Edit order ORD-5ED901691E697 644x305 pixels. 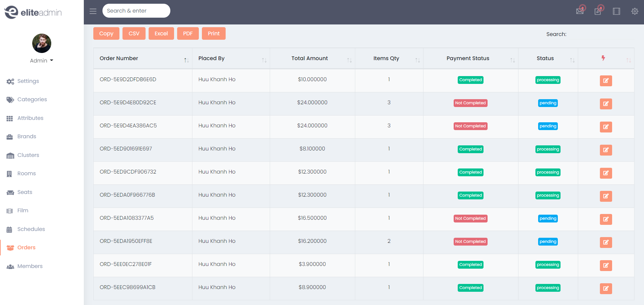606,150
